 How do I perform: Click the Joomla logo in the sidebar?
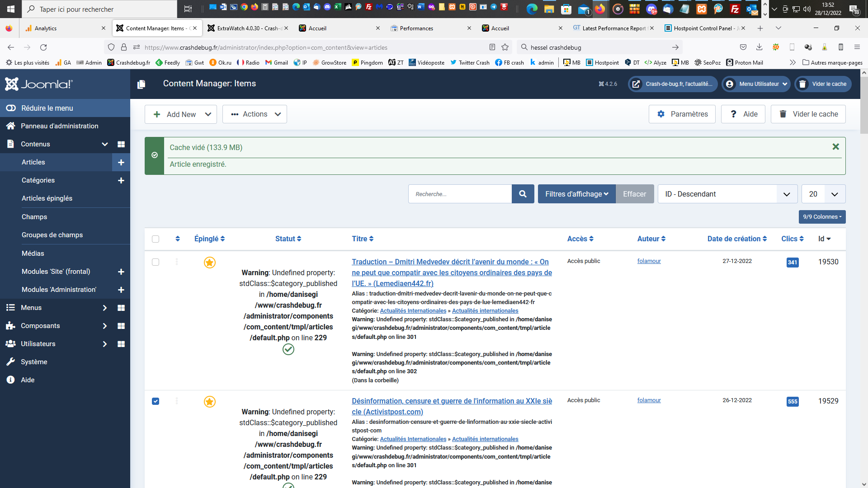pos(39,84)
